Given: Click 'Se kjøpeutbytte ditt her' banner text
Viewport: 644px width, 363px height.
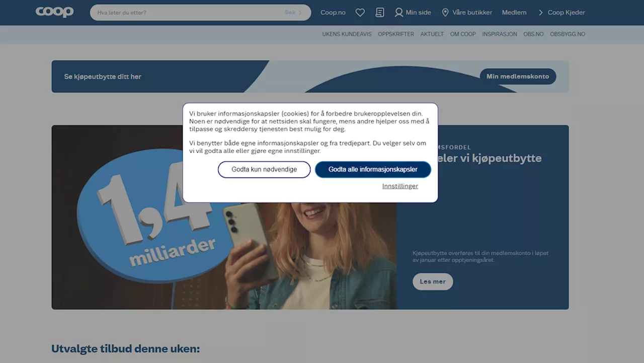Looking at the screenshot, I should [x=103, y=77].
